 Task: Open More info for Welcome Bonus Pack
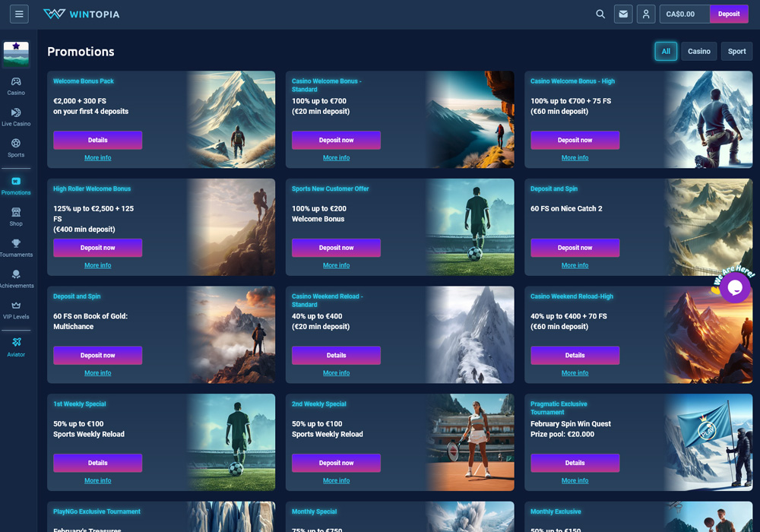pyautogui.click(x=98, y=158)
